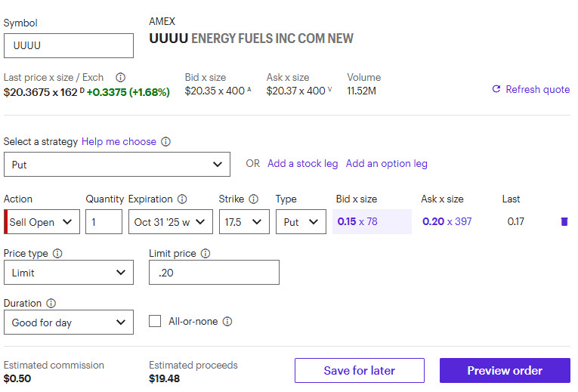
Task: Click info icon next to Expiration
Action: (182, 199)
